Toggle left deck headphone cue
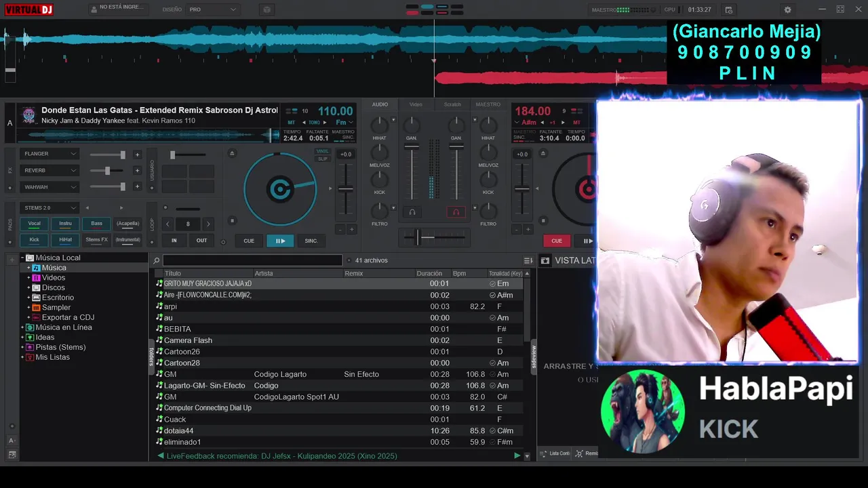 coord(412,212)
